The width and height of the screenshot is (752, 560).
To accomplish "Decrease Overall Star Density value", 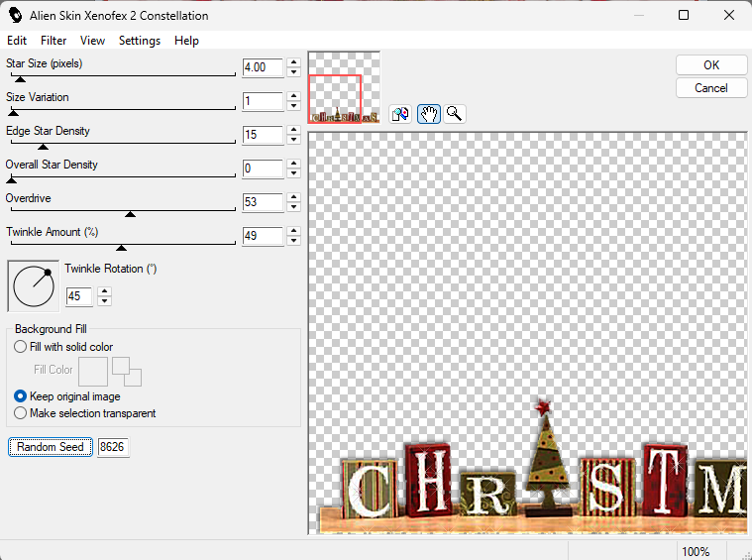I will click(x=293, y=173).
